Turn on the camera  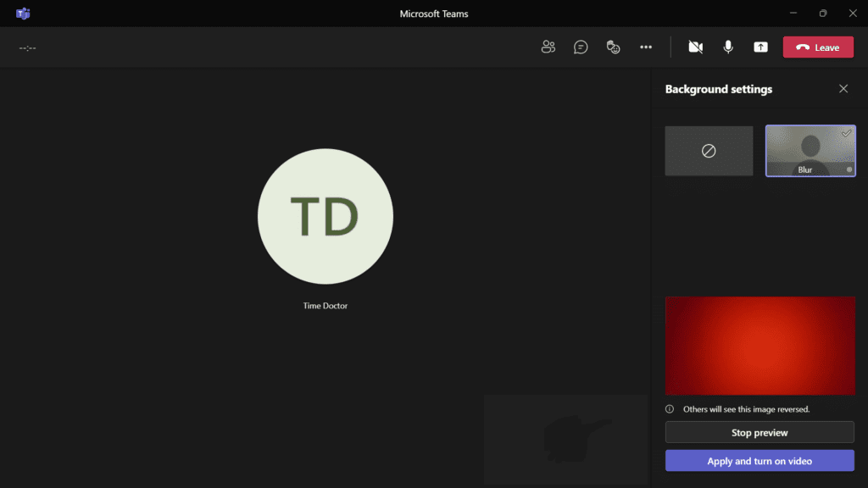pos(695,47)
